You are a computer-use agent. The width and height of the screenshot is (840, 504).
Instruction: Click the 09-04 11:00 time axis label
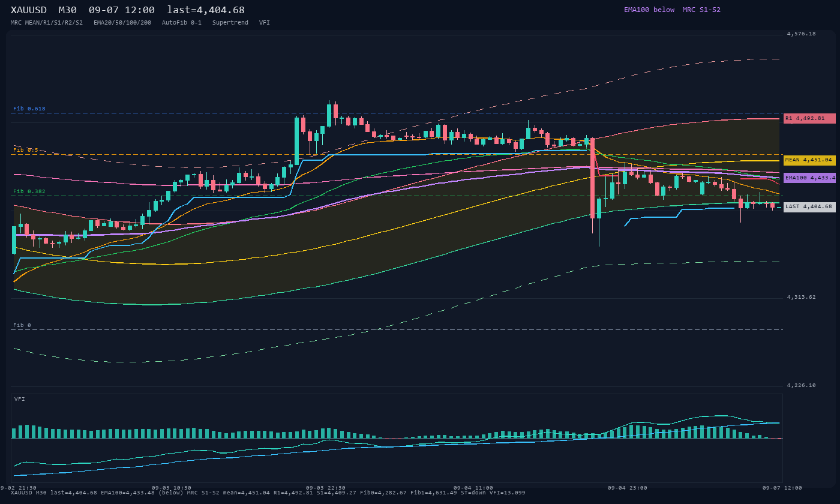coord(473,488)
